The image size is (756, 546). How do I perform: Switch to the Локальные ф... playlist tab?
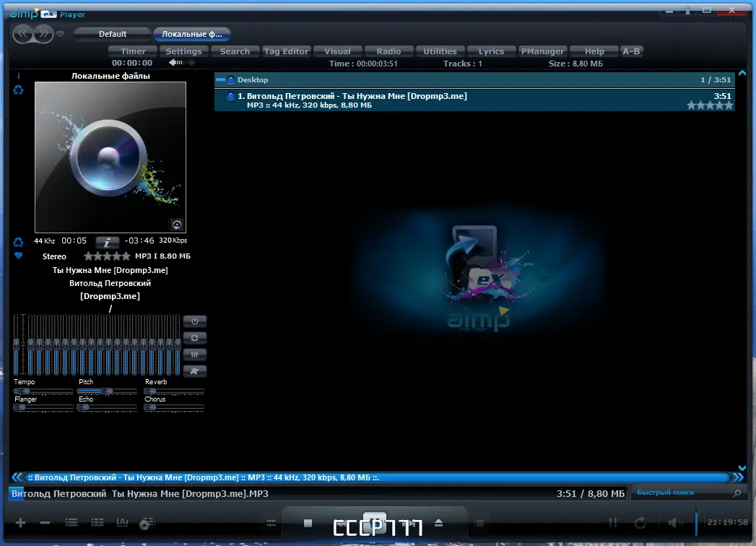pyautogui.click(x=192, y=34)
